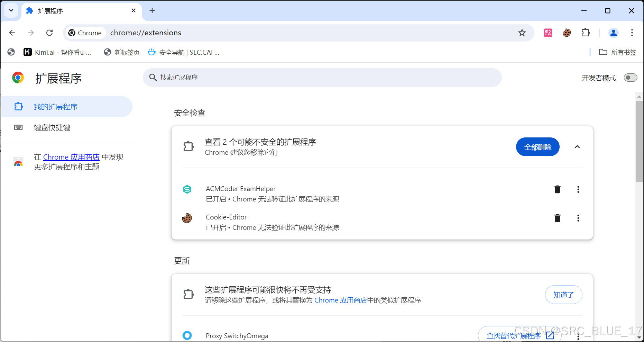Reload the extensions page

click(x=49, y=33)
